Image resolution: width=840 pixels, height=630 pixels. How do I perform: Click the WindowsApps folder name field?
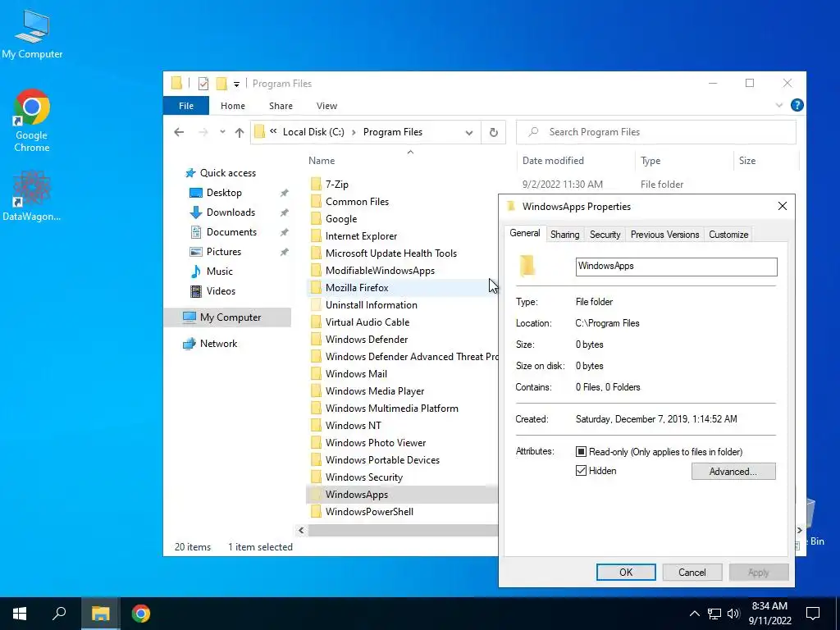coord(676,267)
